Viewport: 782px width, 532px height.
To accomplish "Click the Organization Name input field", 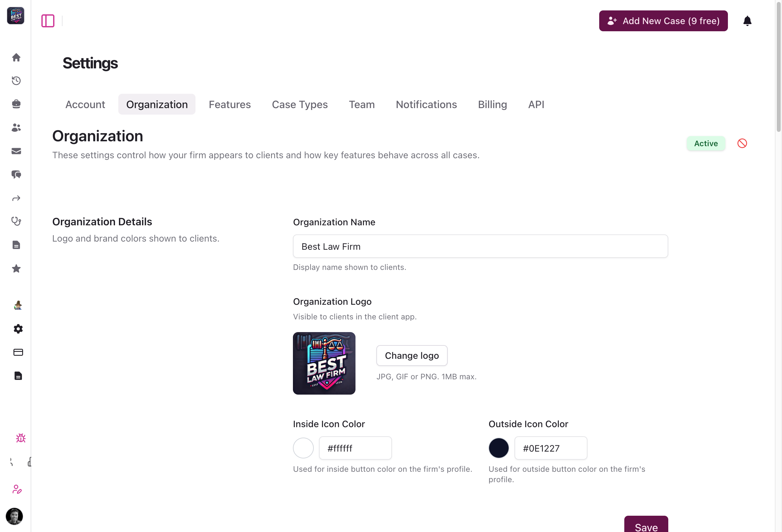I will pyautogui.click(x=480, y=246).
